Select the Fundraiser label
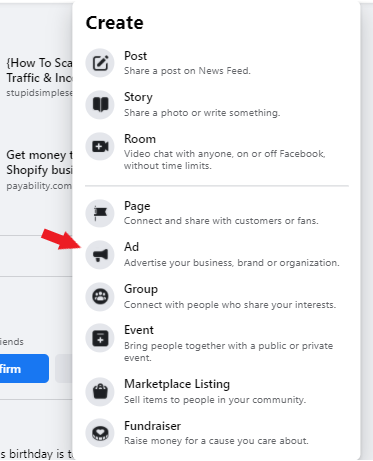 [152, 426]
